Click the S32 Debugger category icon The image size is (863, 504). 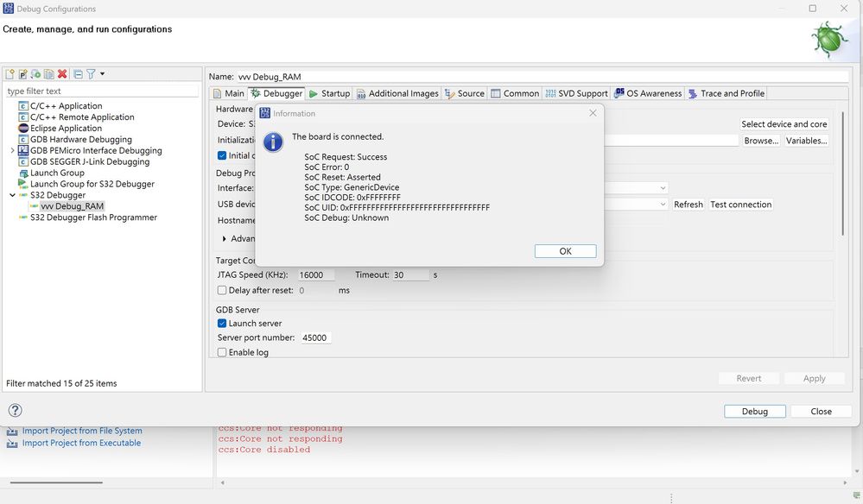(x=23, y=195)
